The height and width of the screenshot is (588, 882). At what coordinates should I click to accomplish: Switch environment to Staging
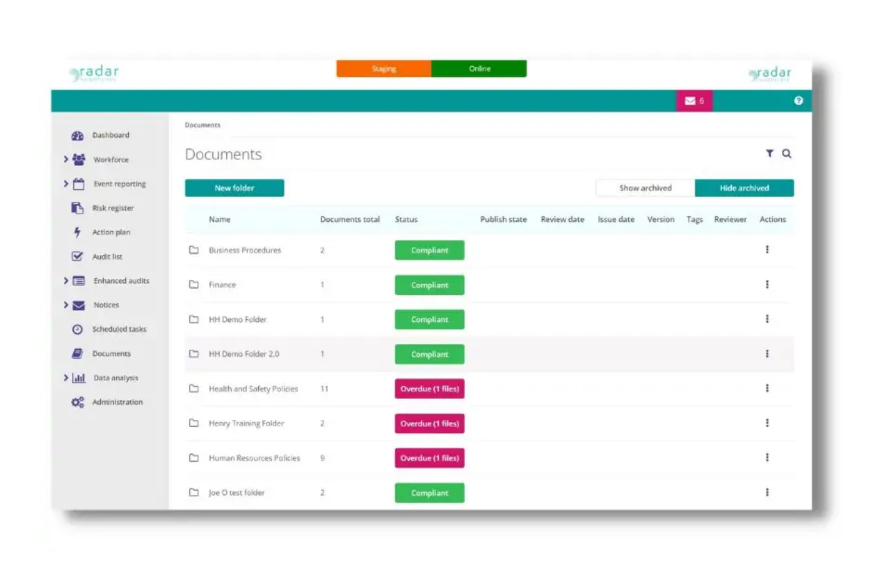[x=384, y=68]
